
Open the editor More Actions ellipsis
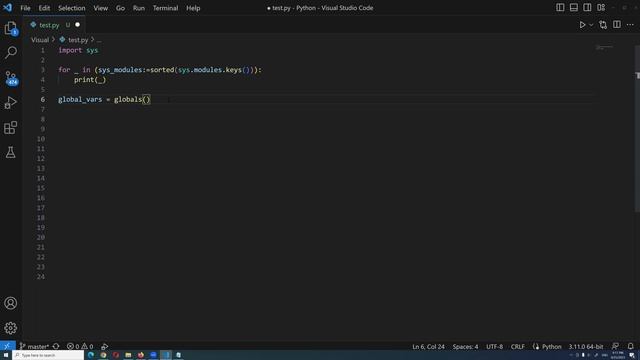(630, 25)
